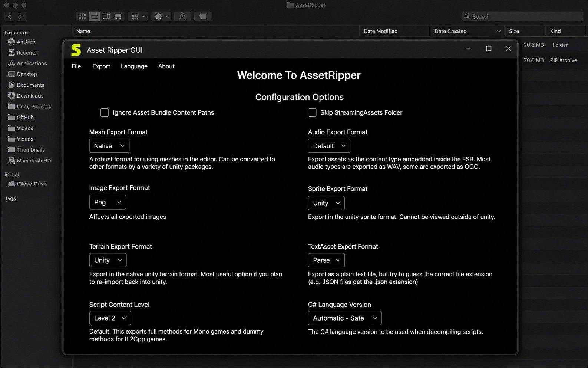
Task: Click the Finder tags icon
Action: tap(202, 16)
